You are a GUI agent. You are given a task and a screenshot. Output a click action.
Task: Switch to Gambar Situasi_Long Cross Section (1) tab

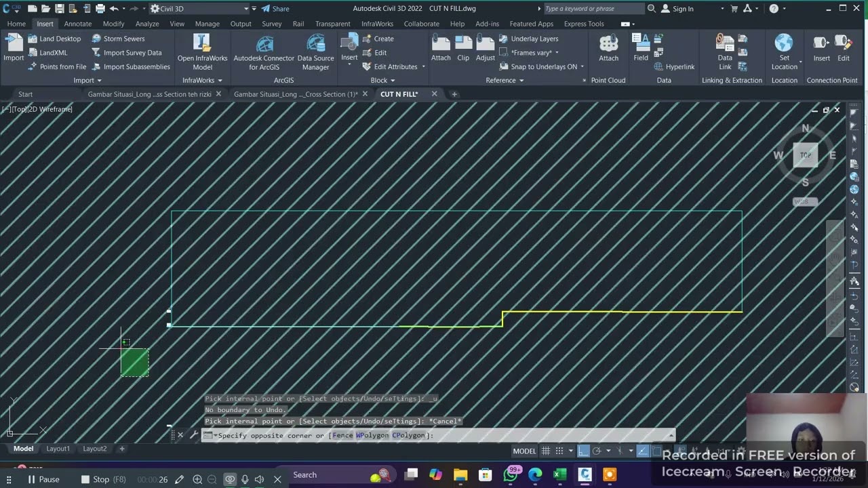pos(296,94)
